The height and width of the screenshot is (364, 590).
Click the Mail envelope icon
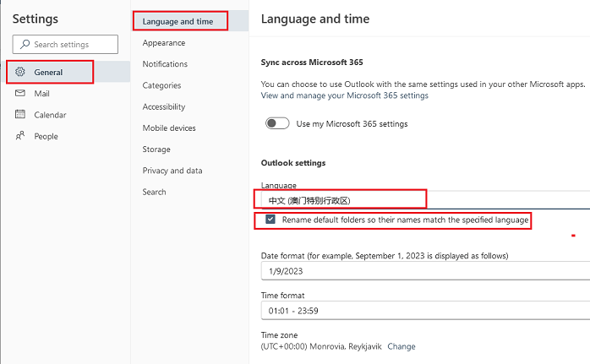click(20, 94)
